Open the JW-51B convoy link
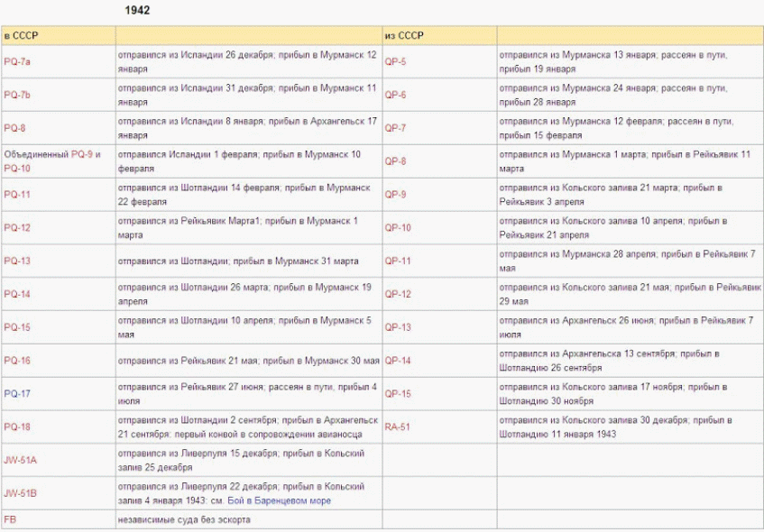Image resolution: width=764 pixels, height=532 pixels. (x=21, y=493)
